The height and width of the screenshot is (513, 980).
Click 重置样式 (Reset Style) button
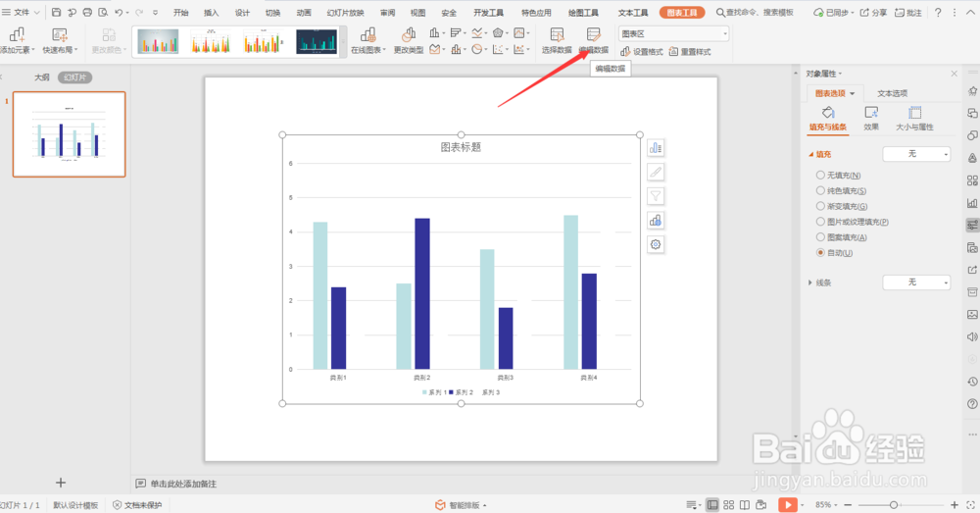690,52
